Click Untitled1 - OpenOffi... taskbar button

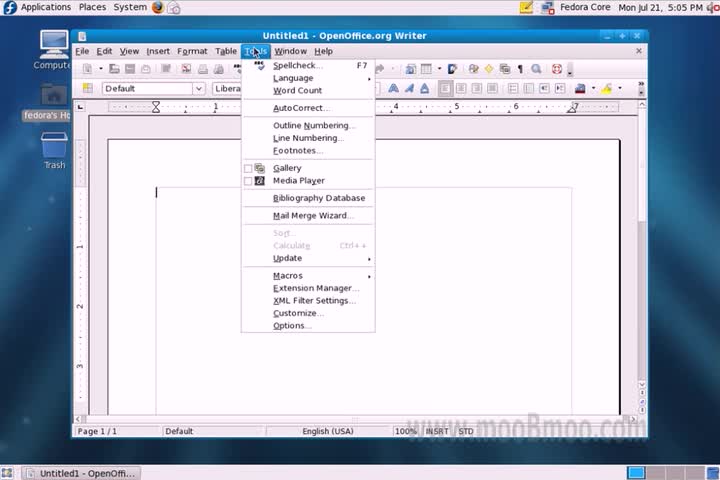click(81, 473)
